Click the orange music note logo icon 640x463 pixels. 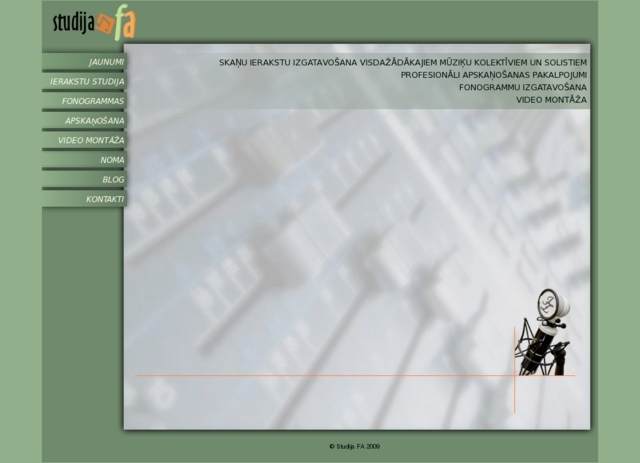107,23
